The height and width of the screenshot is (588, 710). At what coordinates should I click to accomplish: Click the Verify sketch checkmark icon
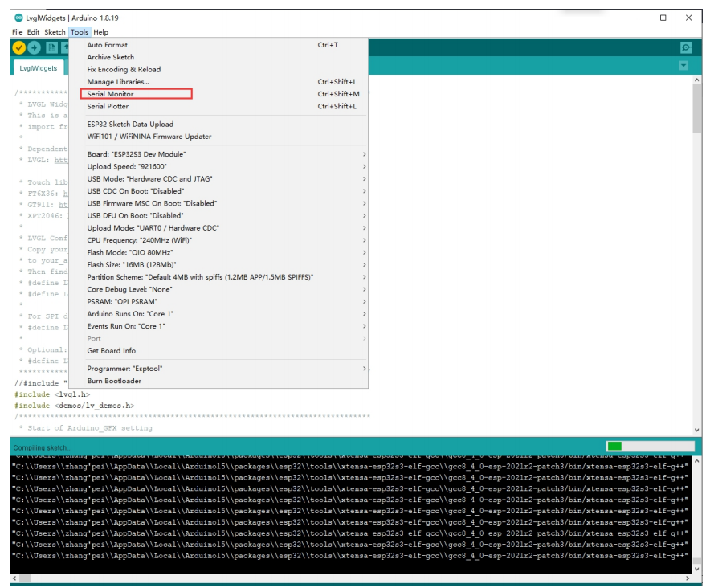[x=19, y=48]
